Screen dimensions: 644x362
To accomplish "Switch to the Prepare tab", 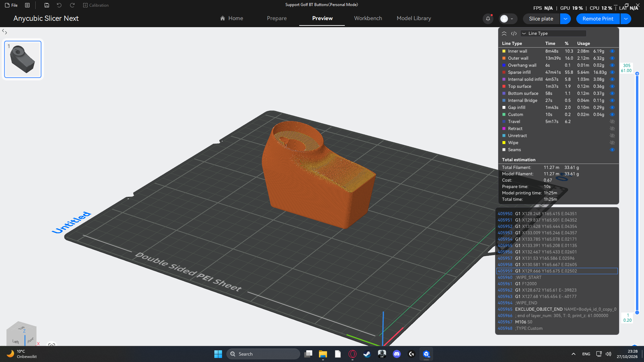I will pyautogui.click(x=277, y=18).
